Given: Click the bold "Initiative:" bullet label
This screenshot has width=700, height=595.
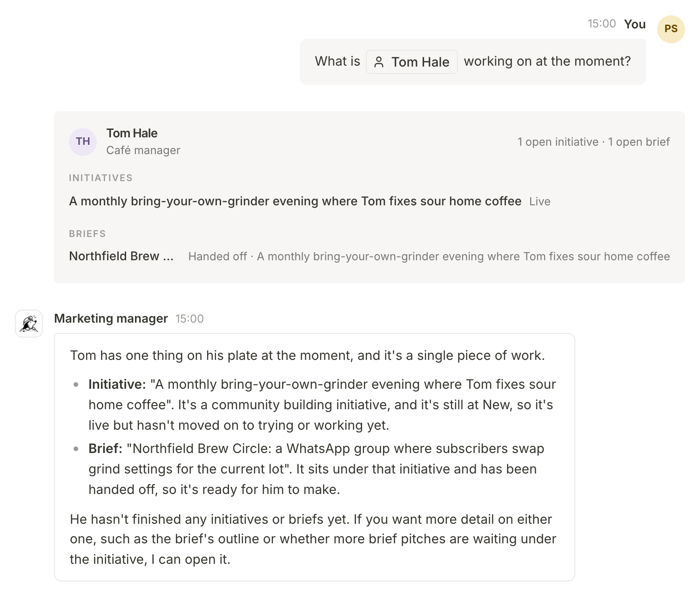Looking at the screenshot, I should (x=117, y=384).
